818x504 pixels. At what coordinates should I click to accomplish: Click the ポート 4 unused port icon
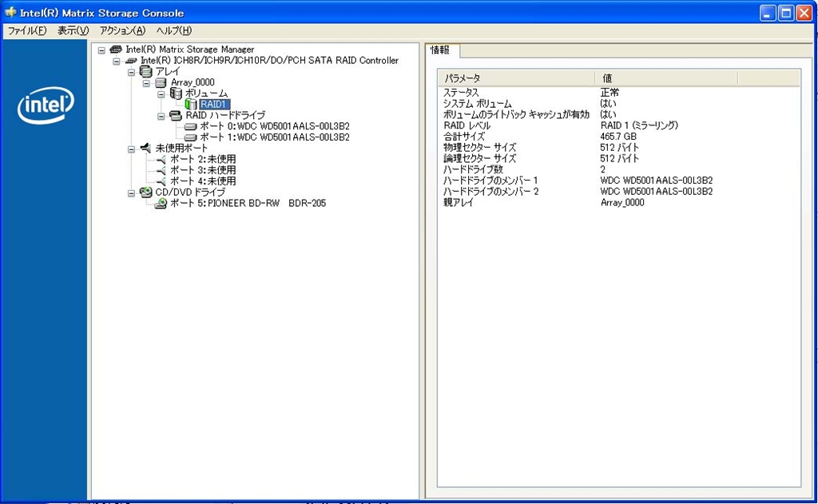coord(161,181)
